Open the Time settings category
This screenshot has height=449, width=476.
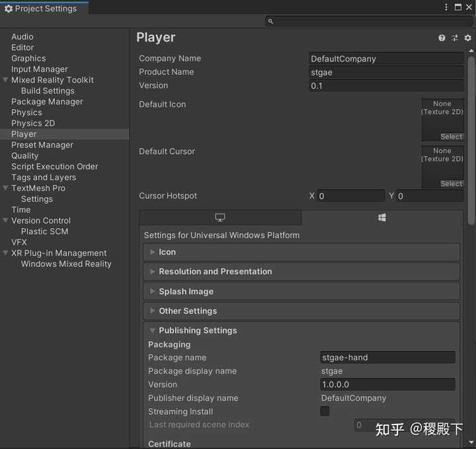coord(21,210)
